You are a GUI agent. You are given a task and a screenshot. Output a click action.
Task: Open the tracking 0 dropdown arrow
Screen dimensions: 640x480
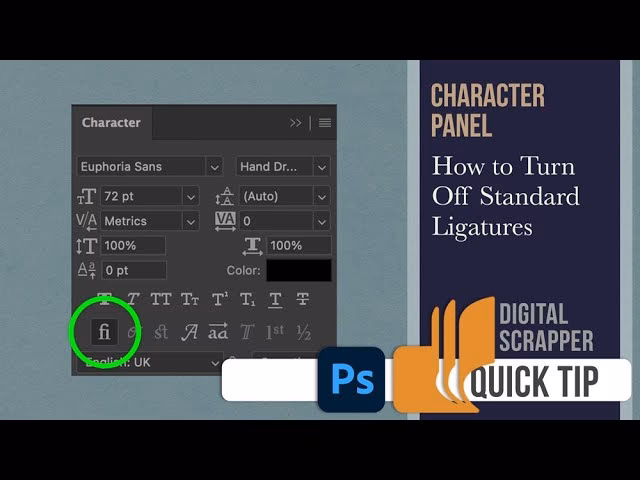point(322,222)
